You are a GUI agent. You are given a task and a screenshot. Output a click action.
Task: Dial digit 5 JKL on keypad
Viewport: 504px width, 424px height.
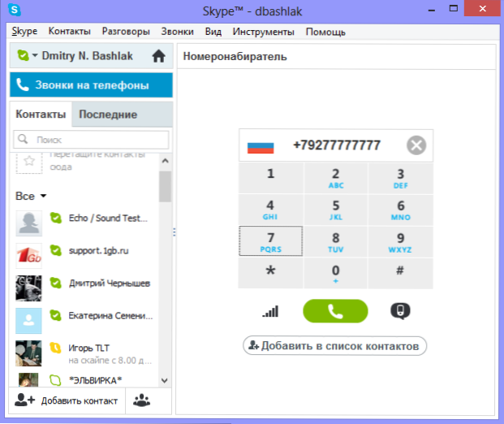click(335, 210)
